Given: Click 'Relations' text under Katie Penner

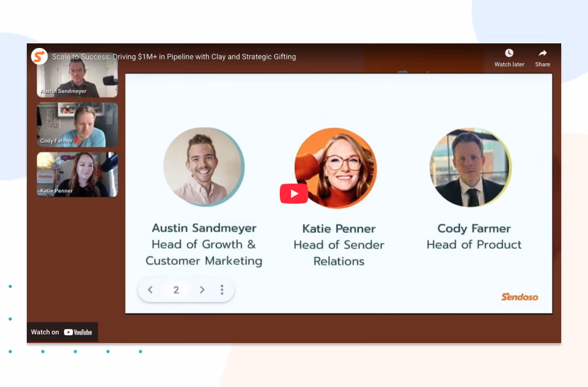Looking at the screenshot, I should click(339, 261).
